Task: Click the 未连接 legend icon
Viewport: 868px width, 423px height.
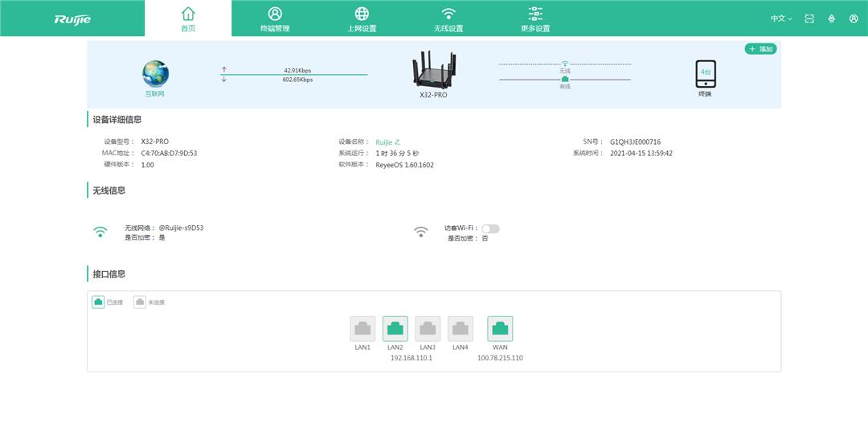Action: (x=140, y=302)
